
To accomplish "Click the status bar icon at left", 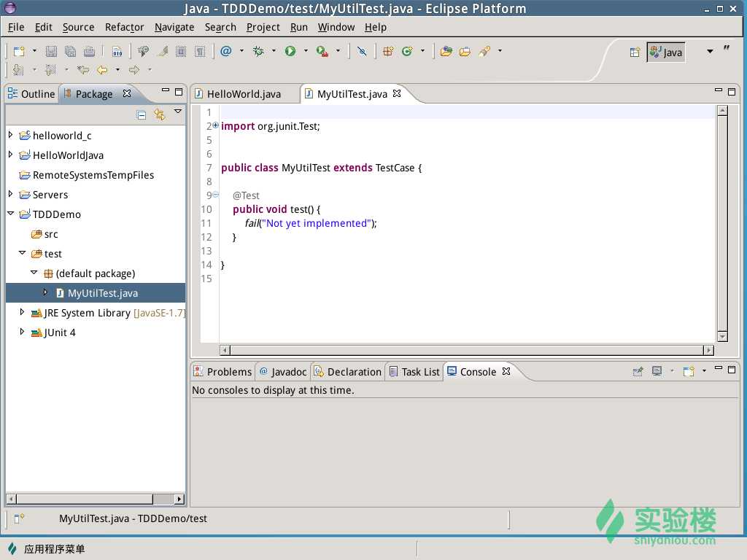I will (18, 518).
